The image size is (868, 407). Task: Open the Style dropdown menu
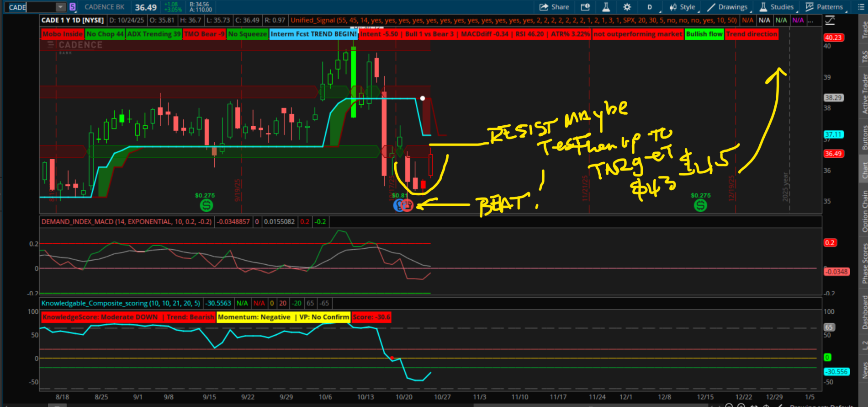(683, 7)
